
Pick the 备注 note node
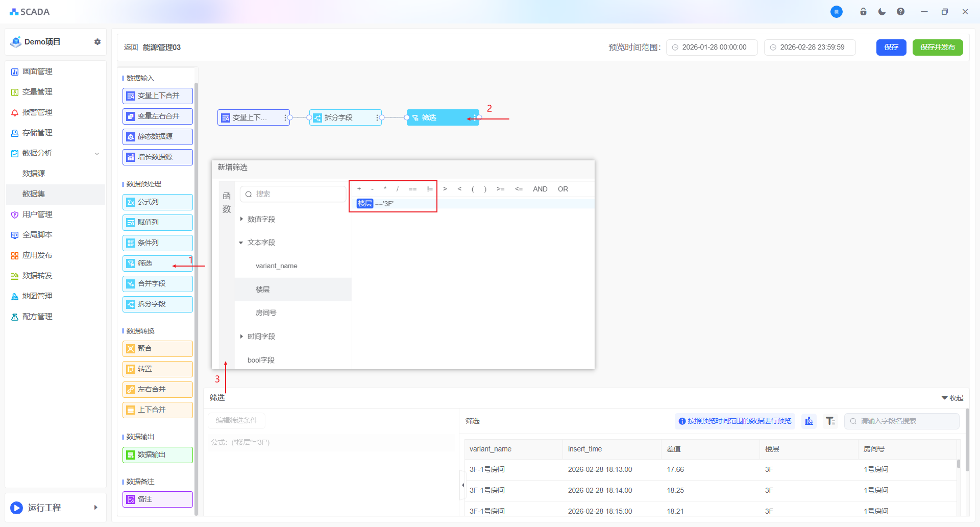tap(157, 499)
